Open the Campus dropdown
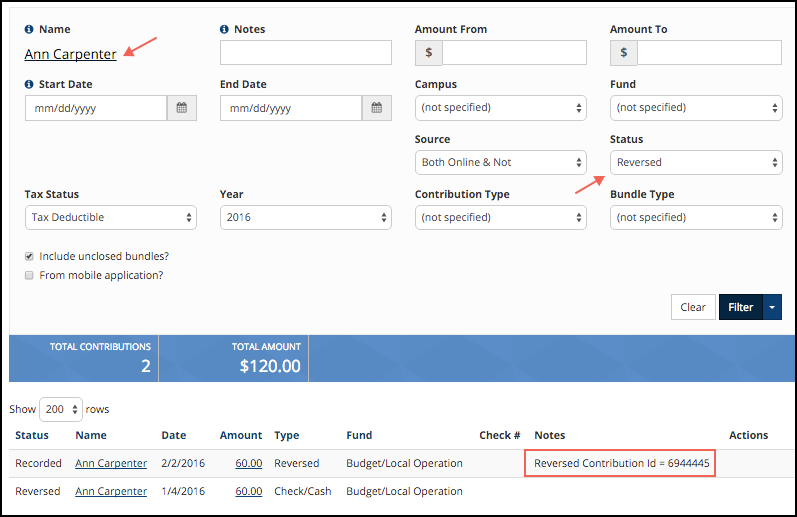Viewport: 797px width, 517px height. pyautogui.click(x=501, y=108)
